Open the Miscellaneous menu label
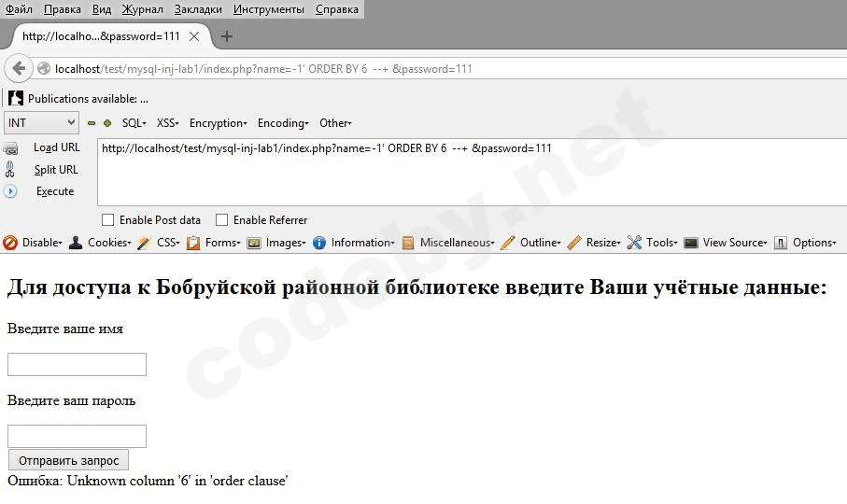Screen dimensions: 847x504 [x=457, y=243]
